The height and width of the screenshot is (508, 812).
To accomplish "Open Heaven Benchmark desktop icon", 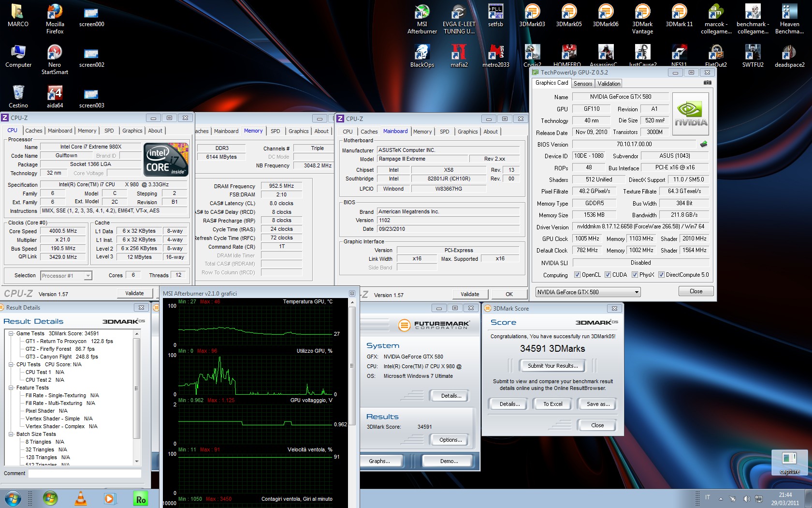I will (789, 18).
